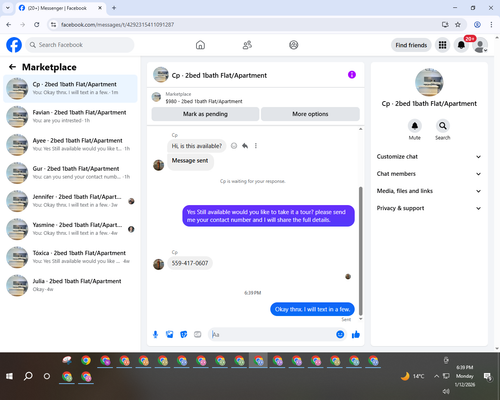The width and height of the screenshot is (500, 400).
Task: Send a thumbs up like
Action: 356,334
